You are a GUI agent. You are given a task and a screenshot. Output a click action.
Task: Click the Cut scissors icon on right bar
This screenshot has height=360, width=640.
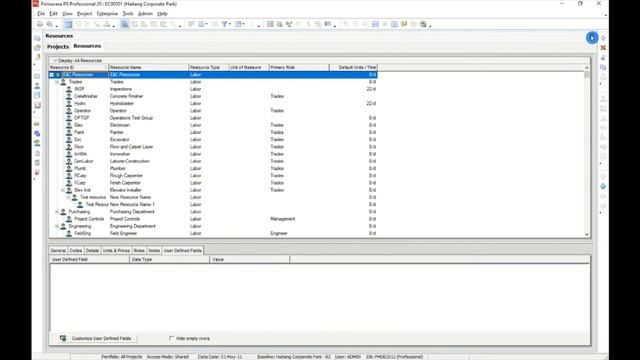coord(603,58)
